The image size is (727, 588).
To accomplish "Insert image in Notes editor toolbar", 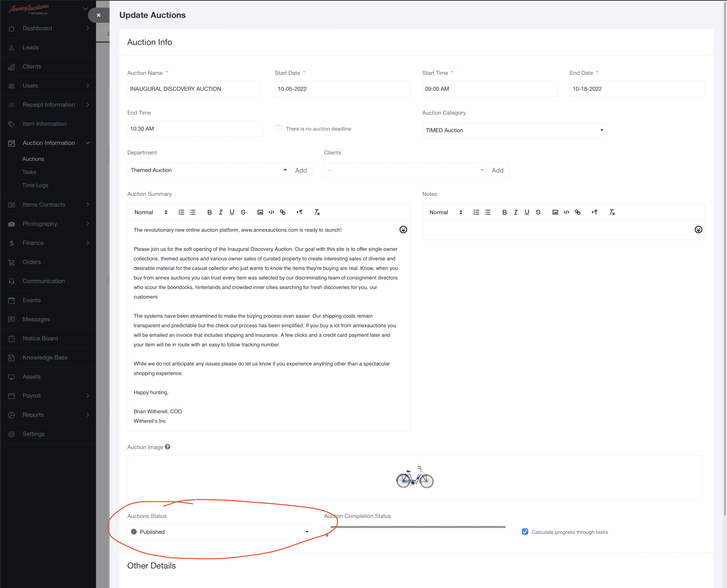I will point(555,212).
